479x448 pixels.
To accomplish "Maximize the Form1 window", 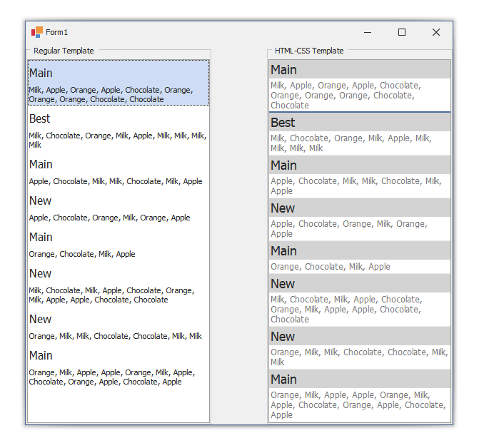I will (x=402, y=32).
